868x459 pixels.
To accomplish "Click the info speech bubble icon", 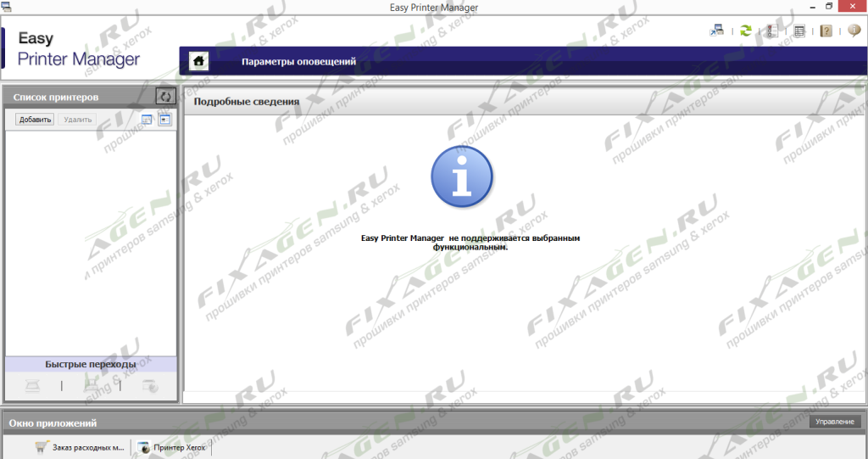I will [x=854, y=31].
